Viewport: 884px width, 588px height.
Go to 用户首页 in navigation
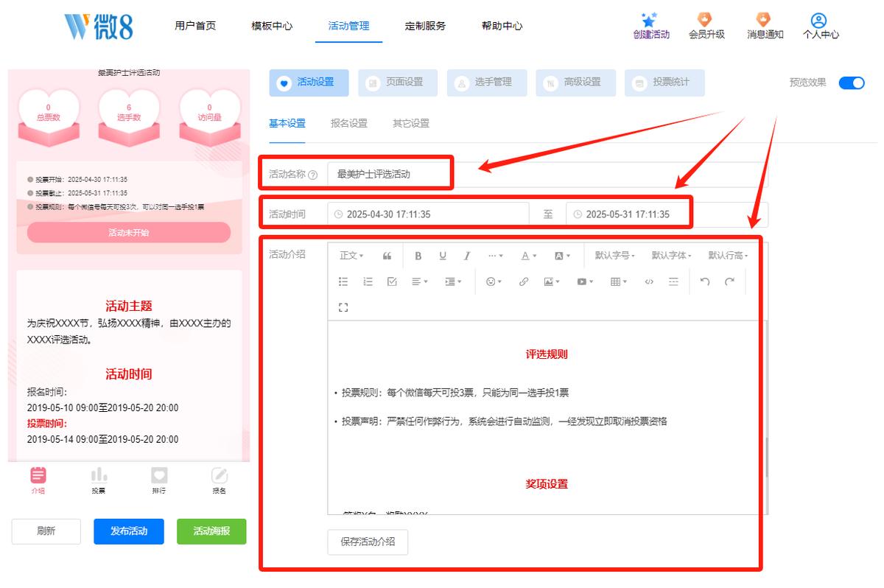pyautogui.click(x=195, y=26)
